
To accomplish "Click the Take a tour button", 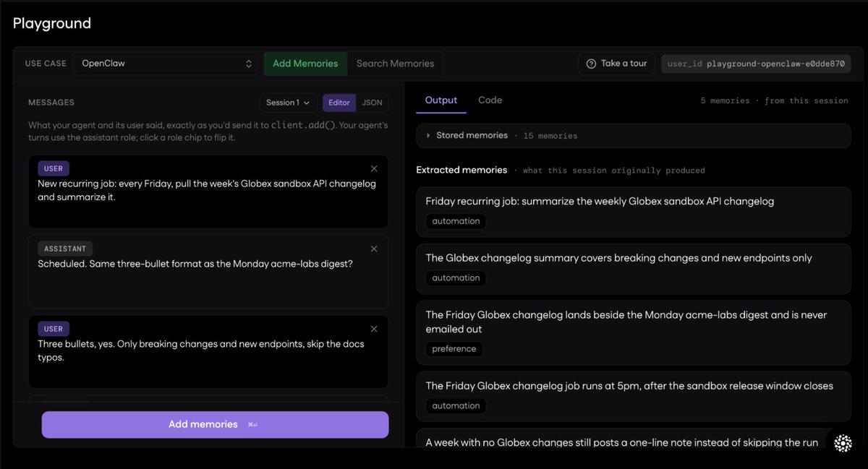I will 616,64.
